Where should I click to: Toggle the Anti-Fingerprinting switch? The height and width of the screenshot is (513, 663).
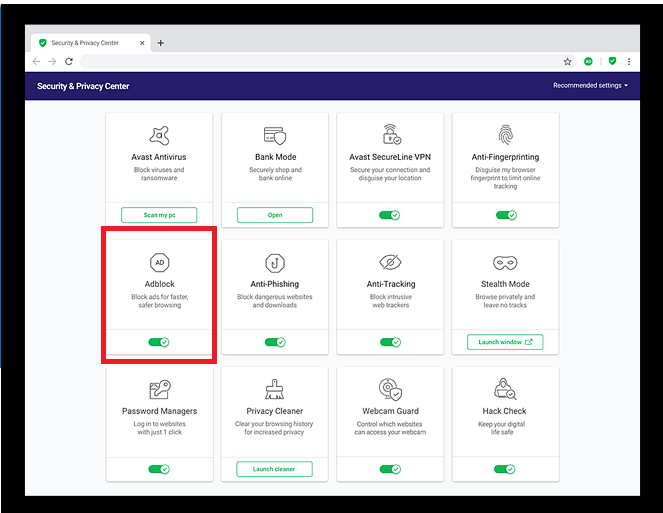click(506, 215)
